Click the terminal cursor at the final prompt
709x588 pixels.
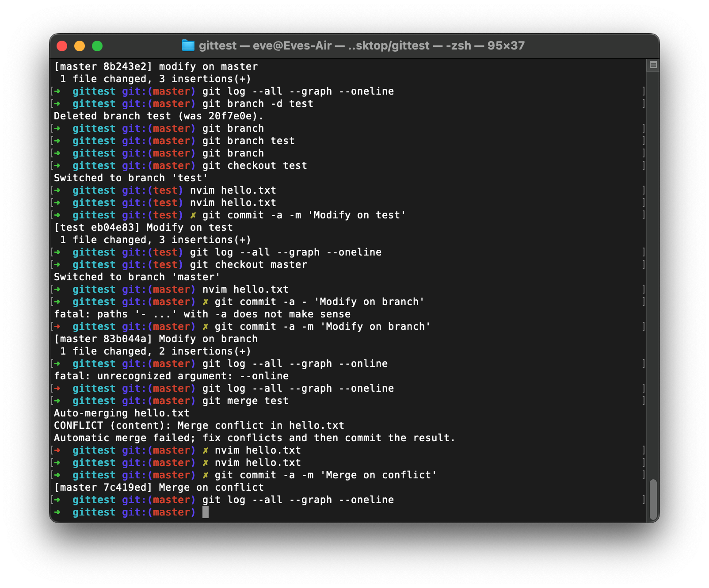click(x=206, y=512)
